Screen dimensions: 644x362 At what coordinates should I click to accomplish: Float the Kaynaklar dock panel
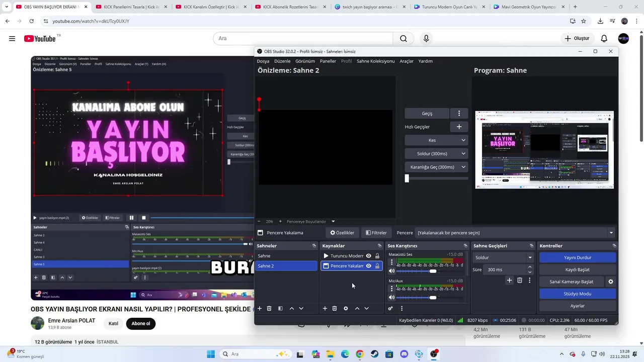click(380, 246)
